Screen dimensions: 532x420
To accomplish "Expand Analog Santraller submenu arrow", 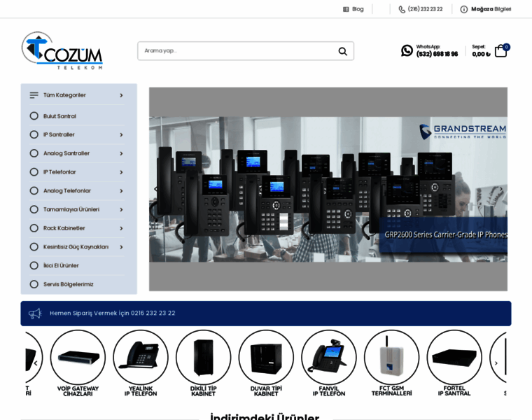I will (121, 153).
